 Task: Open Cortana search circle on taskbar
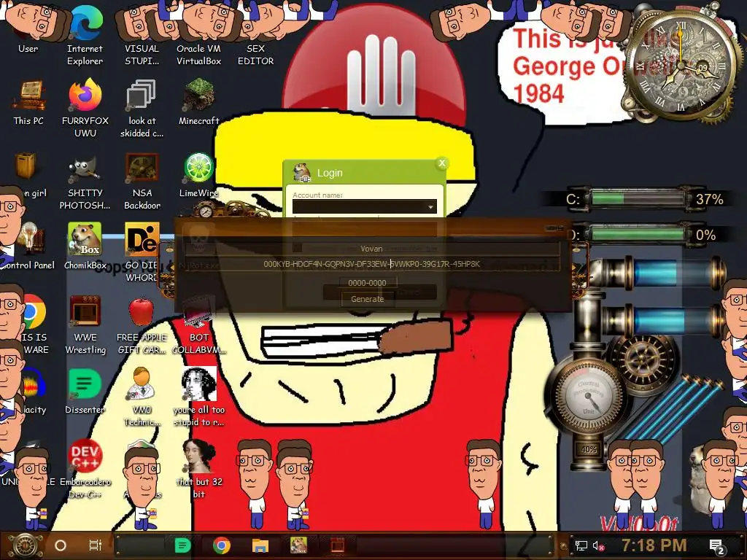point(61,545)
